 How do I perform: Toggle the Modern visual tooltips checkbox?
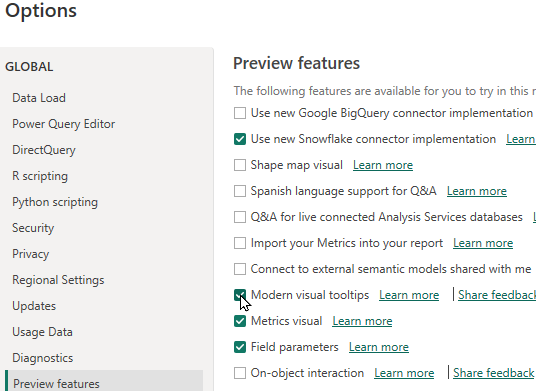click(x=240, y=295)
